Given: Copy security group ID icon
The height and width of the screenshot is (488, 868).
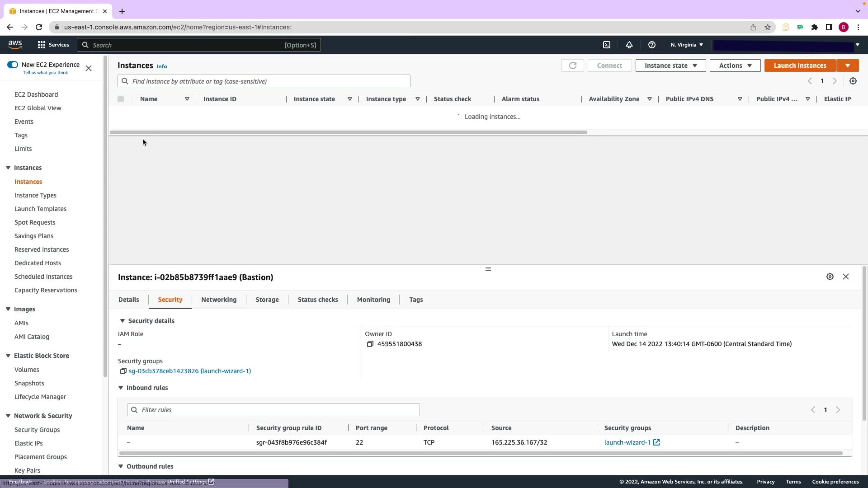Looking at the screenshot, I should (x=123, y=371).
